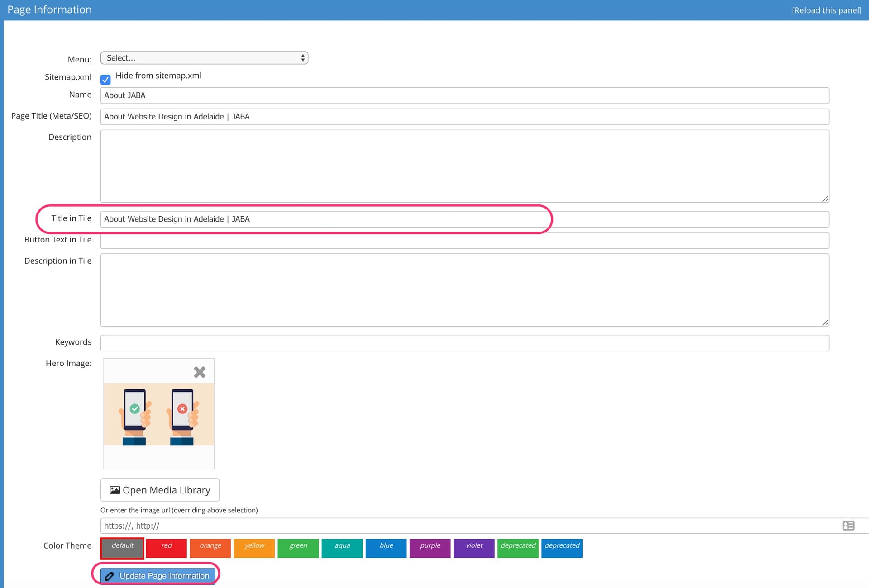Click Reload this panel link
The image size is (869, 588).
pyautogui.click(x=826, y=10)
